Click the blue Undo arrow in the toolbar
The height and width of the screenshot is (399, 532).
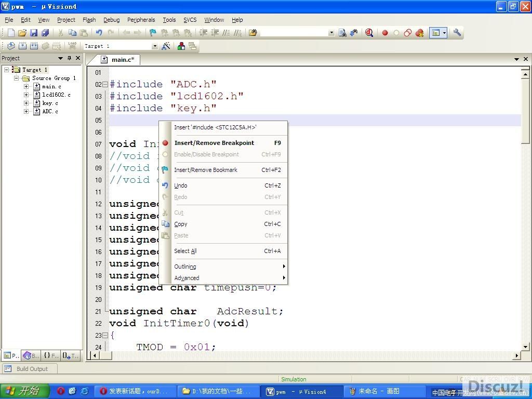click(x=99, y=33)
